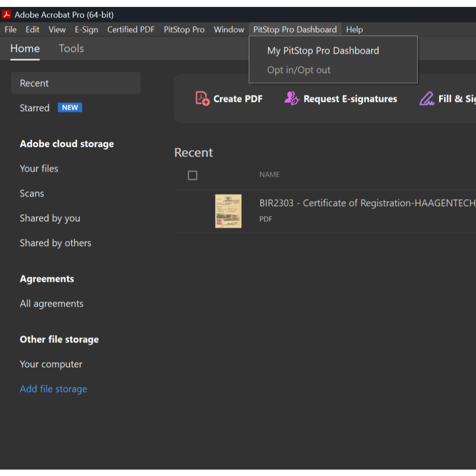476x476 pixels.
Task: Expand the PitStop Pro menu
Action: click(x=184, y=30)
